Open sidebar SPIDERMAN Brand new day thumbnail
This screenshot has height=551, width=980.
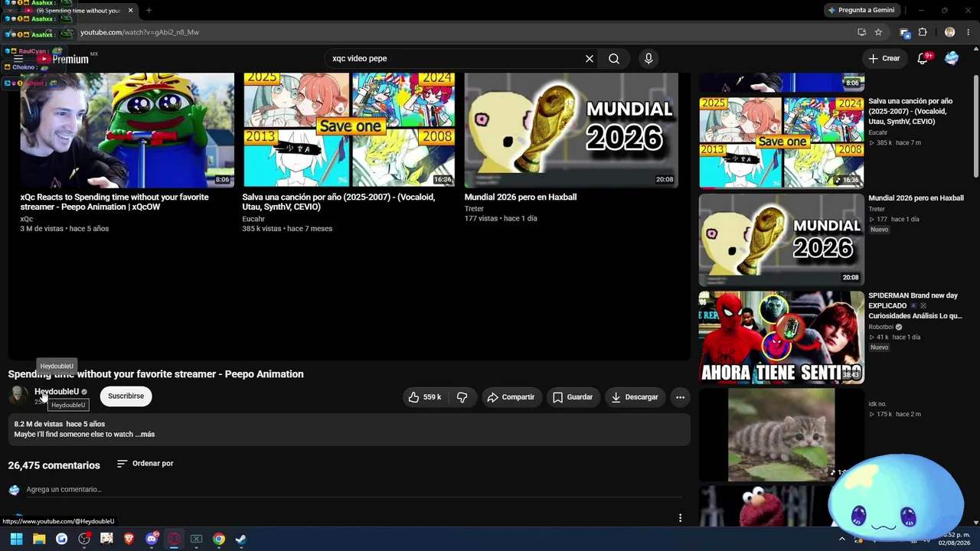point(781,337)
